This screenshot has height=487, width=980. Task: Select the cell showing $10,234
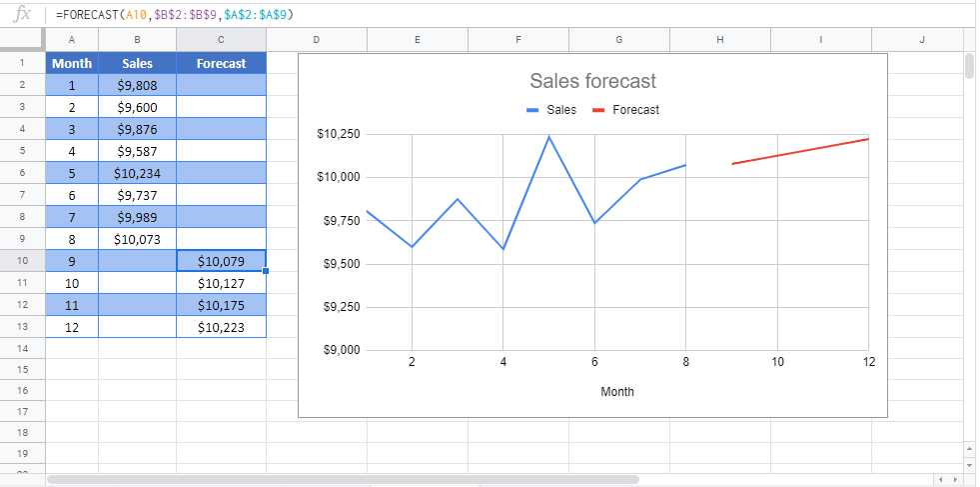(137, 173)
